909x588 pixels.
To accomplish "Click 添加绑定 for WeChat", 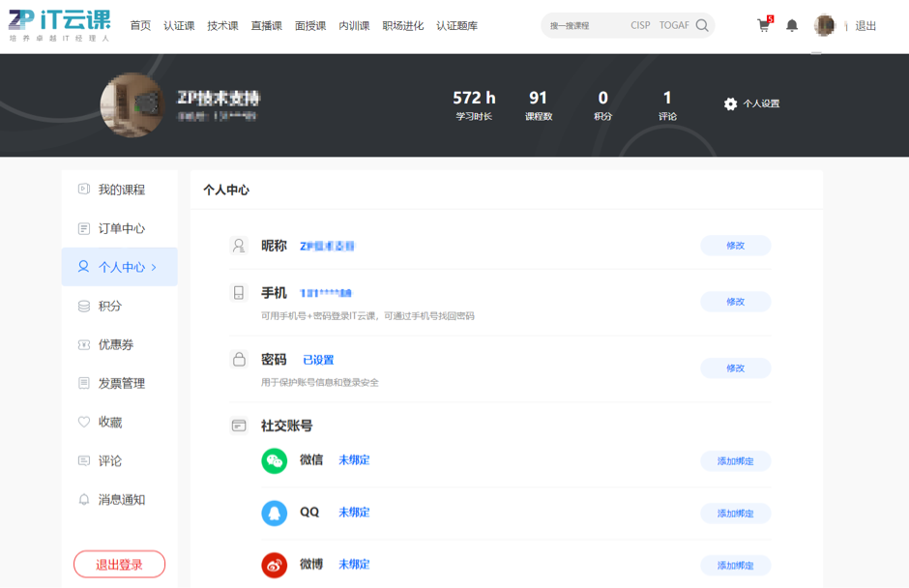I will click(735, 461).
